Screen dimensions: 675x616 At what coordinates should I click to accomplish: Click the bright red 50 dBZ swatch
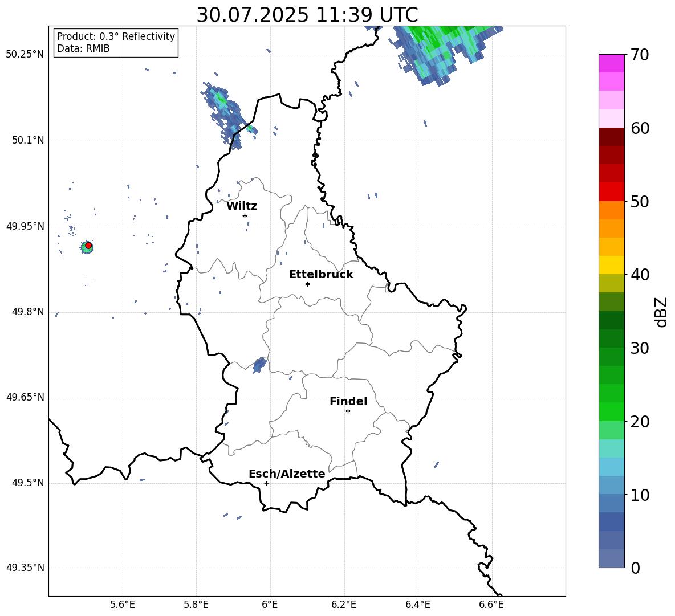612,192
